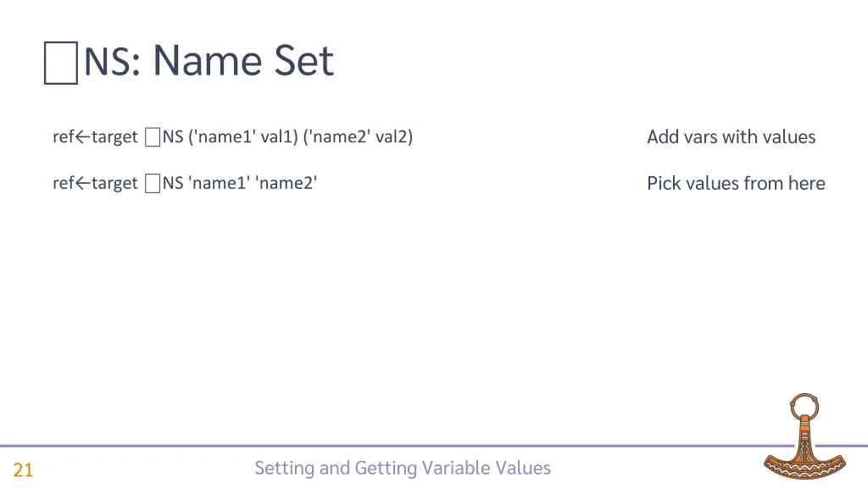
Task: Click the 'NS:' letters in the slide title
Action: coord(112,63)
